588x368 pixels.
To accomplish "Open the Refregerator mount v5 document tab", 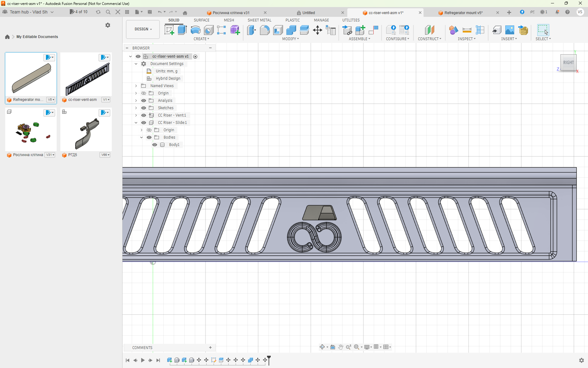I will [x=463, y=13].
